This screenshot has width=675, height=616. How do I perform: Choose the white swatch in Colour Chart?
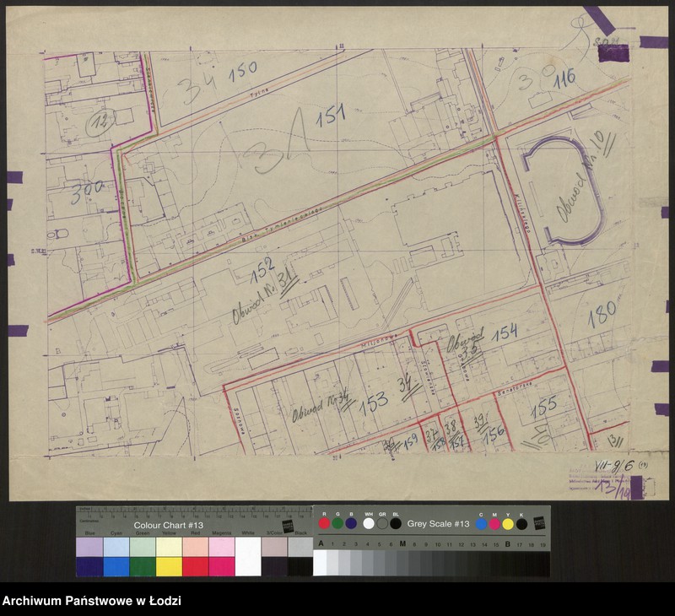[x=248, y=557]
